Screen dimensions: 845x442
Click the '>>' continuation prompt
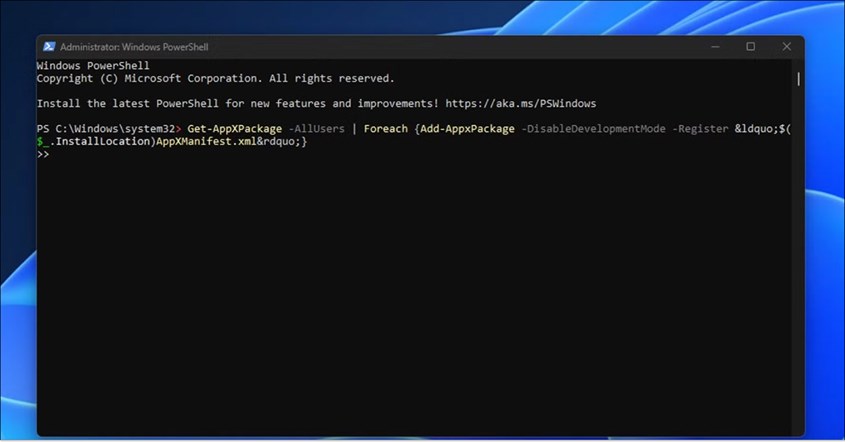(43, 154)
